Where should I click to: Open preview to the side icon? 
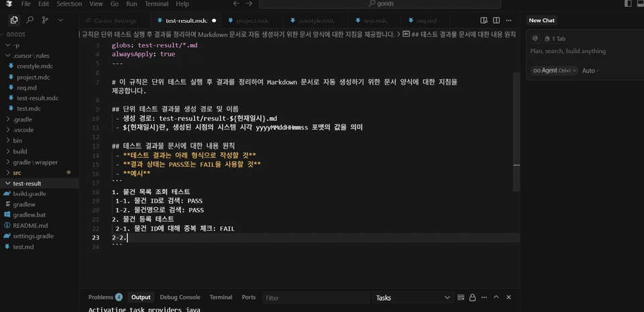click(484, 20)
